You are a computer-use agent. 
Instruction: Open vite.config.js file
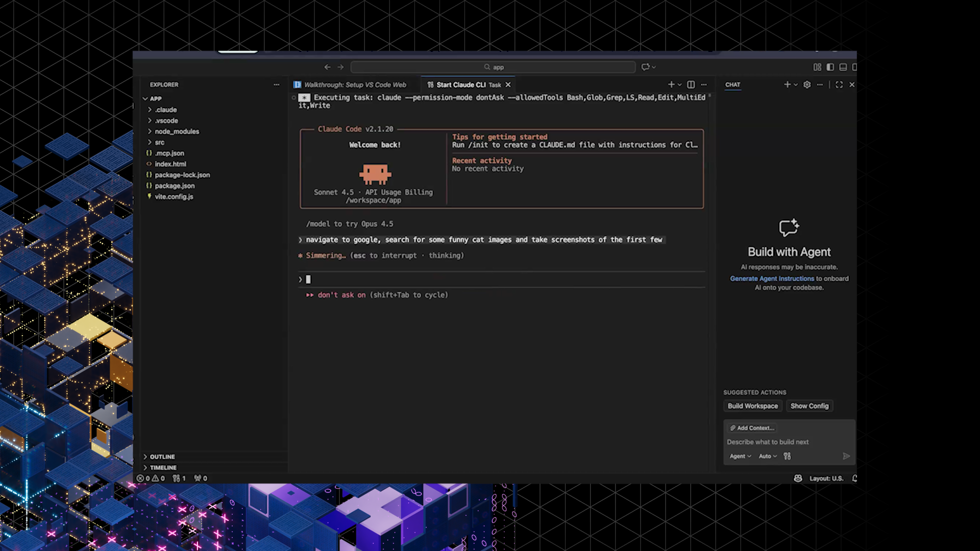174,196
